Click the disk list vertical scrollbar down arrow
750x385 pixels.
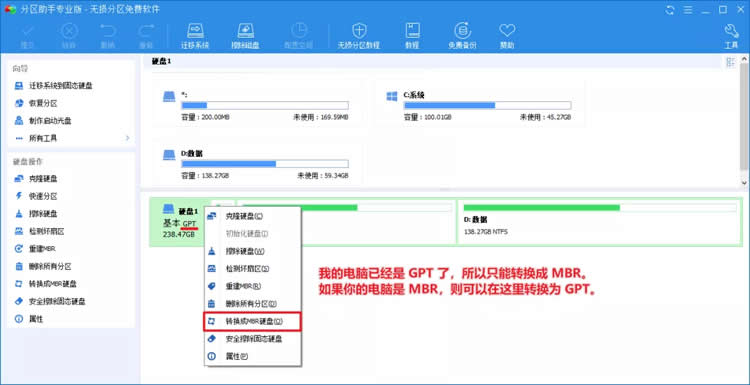pyautogui.click(x=745, y=183)
